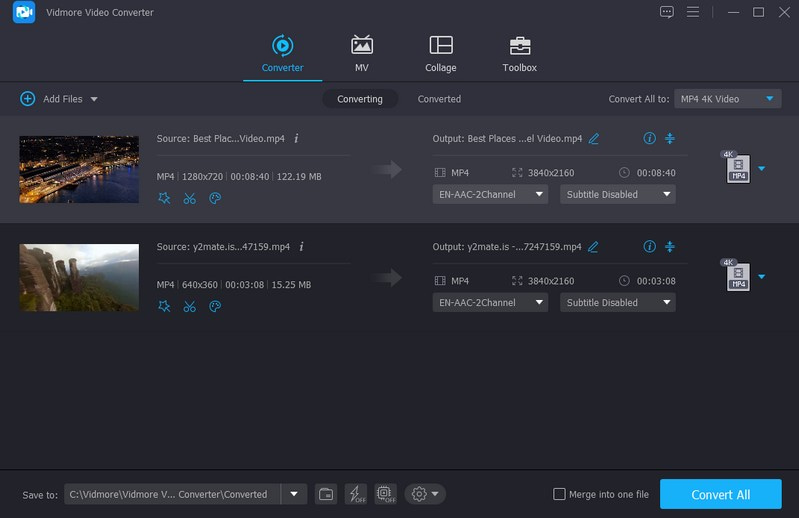Open the enhance palette for Best Plac video
799x518 pixels.
[x=215, y=198]
